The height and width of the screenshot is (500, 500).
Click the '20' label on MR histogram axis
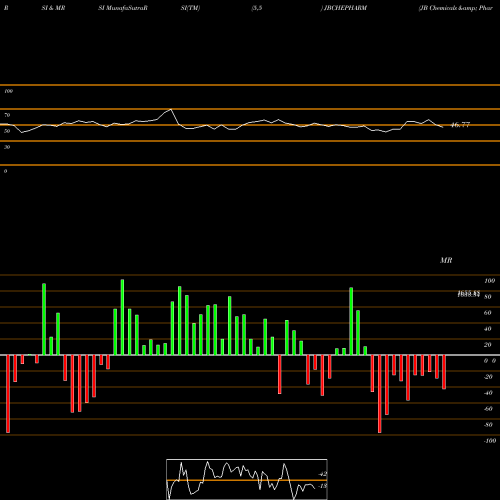pyautogui.click(x=487, y=345)
